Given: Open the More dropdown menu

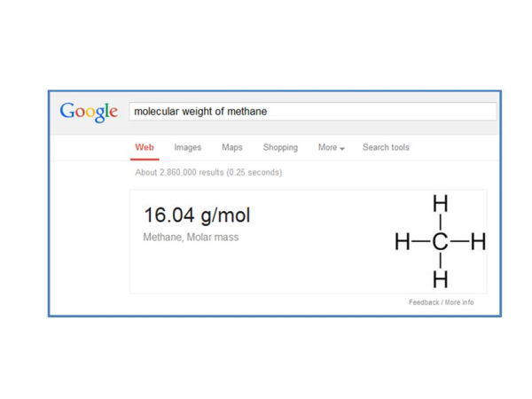Looking at the screenshot, I should coord(331,147).
